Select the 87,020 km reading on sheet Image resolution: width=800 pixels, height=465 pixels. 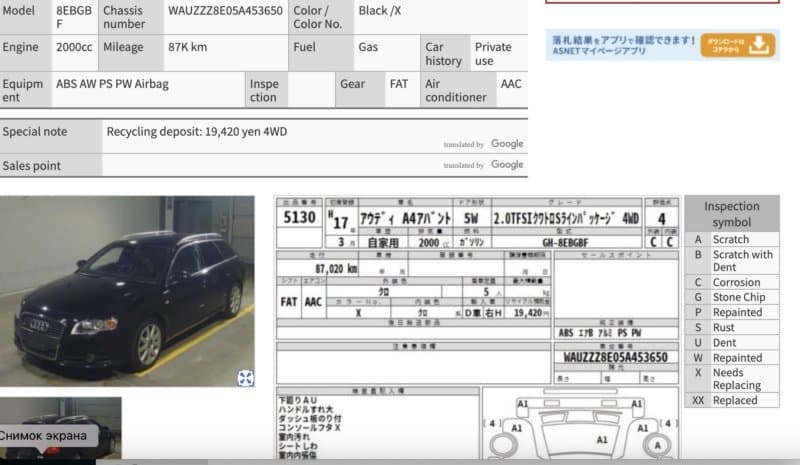coord(336,268)
